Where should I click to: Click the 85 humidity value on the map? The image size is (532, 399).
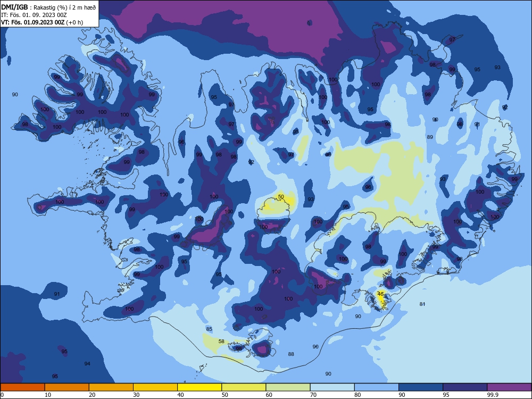(209, 329)
